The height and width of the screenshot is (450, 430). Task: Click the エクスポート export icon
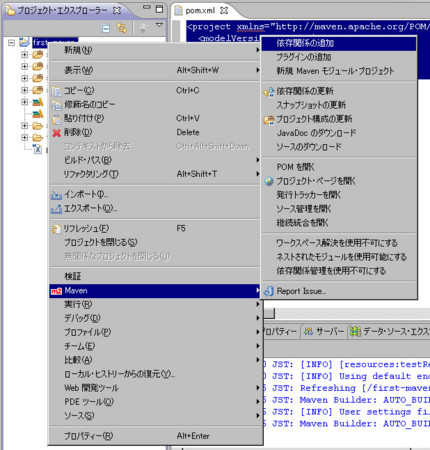click(56, 209)
